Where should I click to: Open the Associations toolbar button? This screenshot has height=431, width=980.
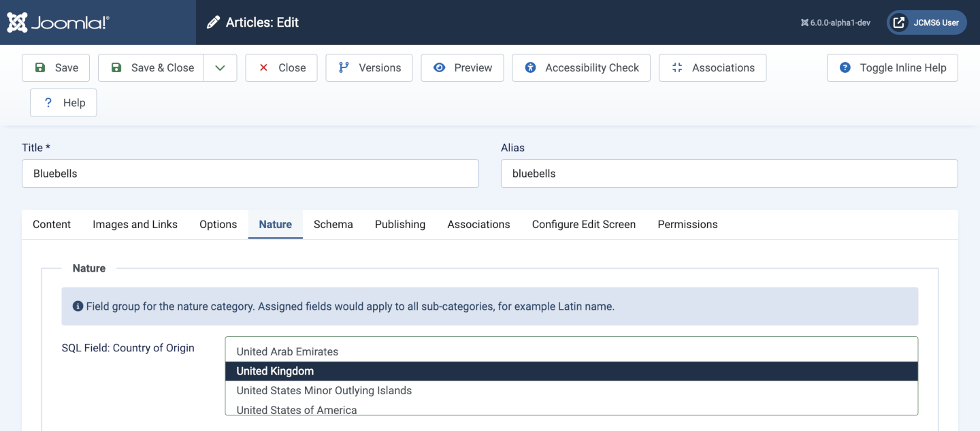pyautogui.click(x=713, y=67)
